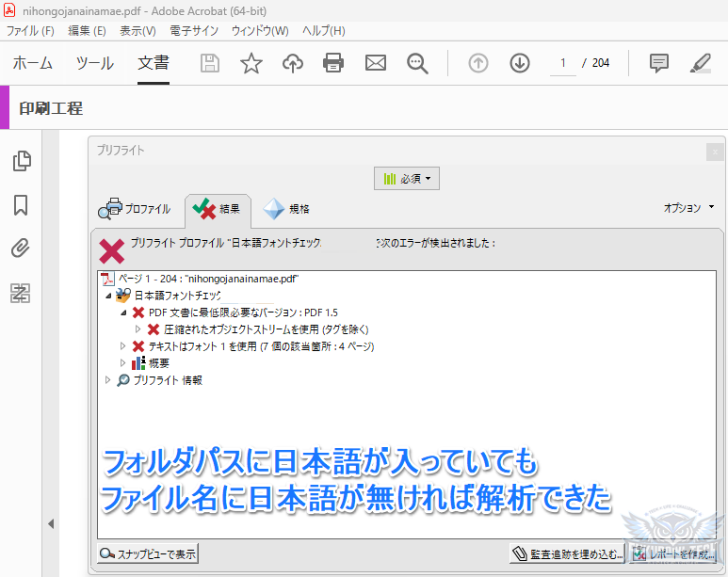This screenshot has width=728, height=577.
Task: Click the 印刷工程 tool heading
Action: click(51, 108)
